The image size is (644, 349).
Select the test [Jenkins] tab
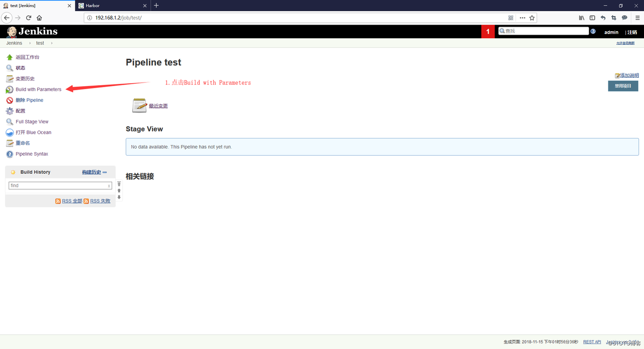click(x=38, y=6)
